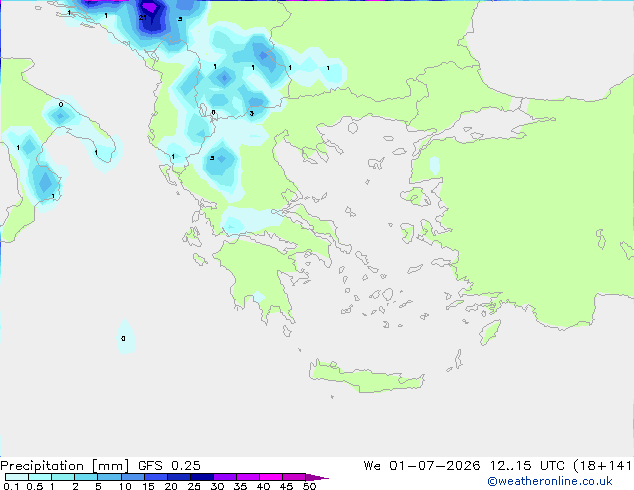Choose the 20–25 mm legend color swatch
Screen dimensions: 634x490
tap(178, 477)
